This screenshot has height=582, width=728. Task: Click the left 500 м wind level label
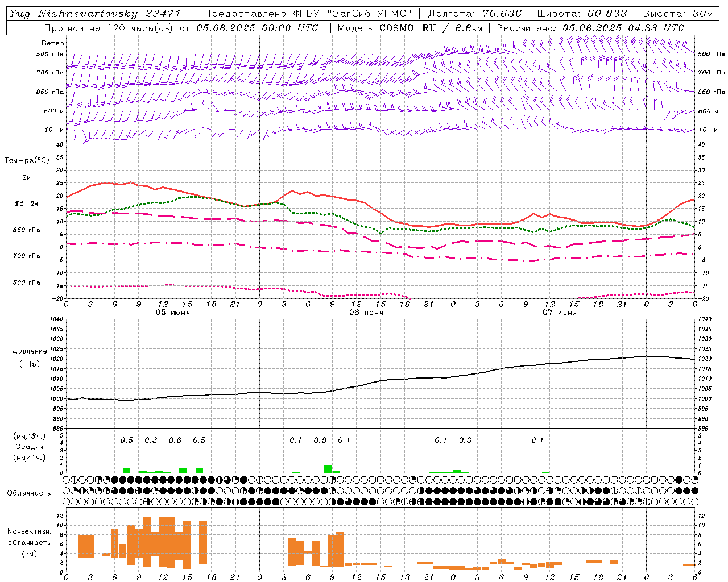[x=54, y=111]
